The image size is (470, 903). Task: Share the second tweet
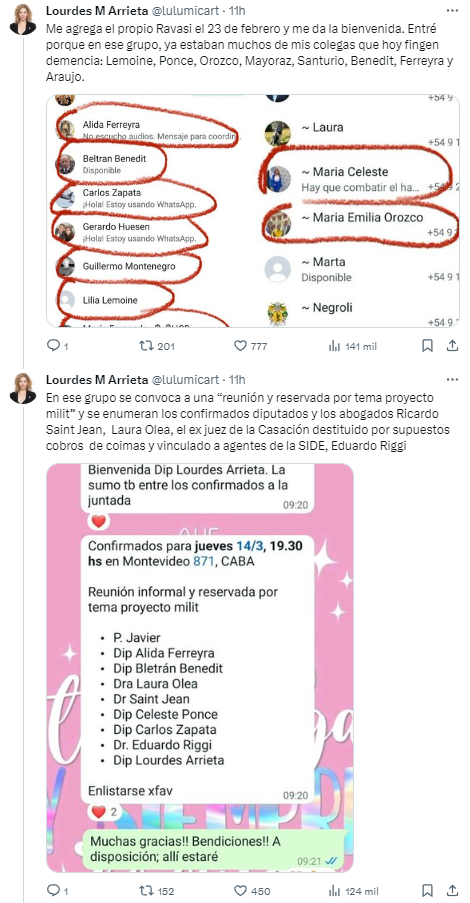point(453,890)
